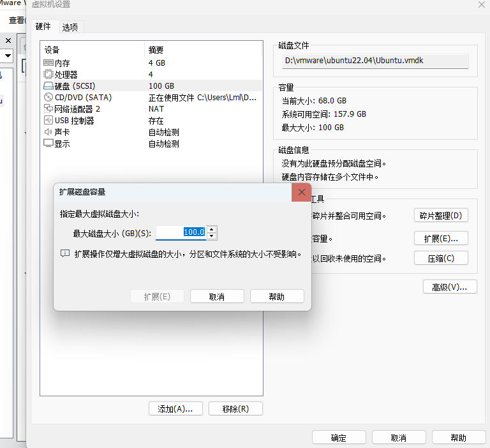Select the processor (处理器) chip icon
The height and width of the screenshot is (448, 490).
click(48, 75)
